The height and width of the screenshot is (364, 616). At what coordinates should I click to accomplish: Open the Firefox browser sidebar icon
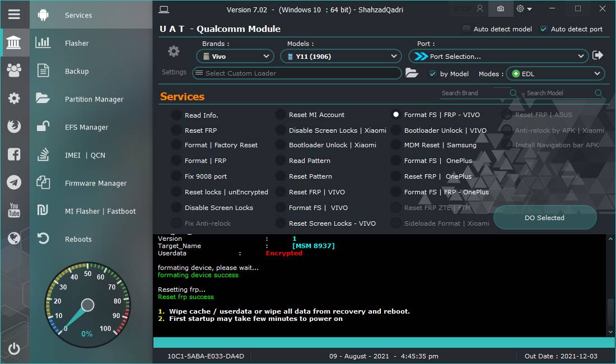[x=14, y=126]
